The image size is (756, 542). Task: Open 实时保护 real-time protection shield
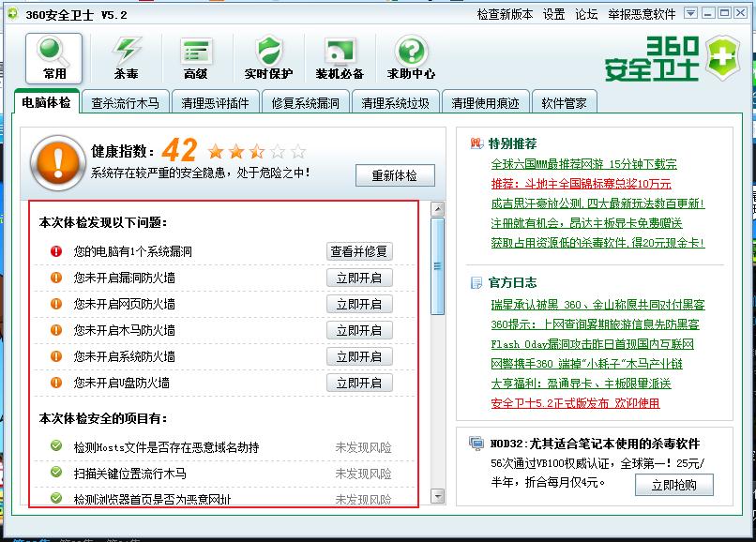(268, 58)
